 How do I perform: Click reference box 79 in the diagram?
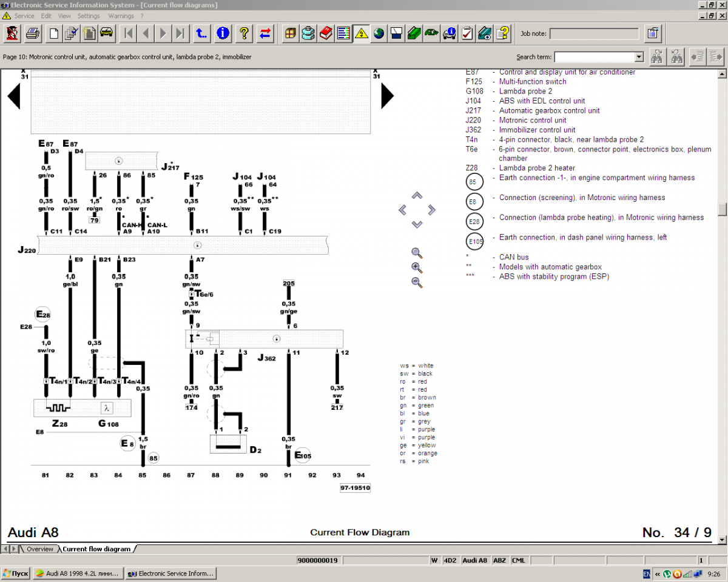[x=94, y=220]
